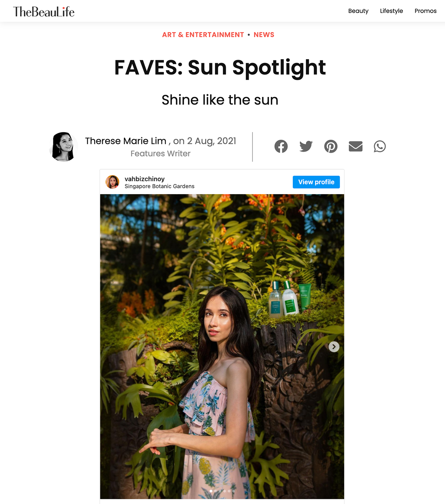Click author Therese Marie Lim avatar
This screenshot has width=445, height=504.
pyautogui.click(x=64, y=147)
